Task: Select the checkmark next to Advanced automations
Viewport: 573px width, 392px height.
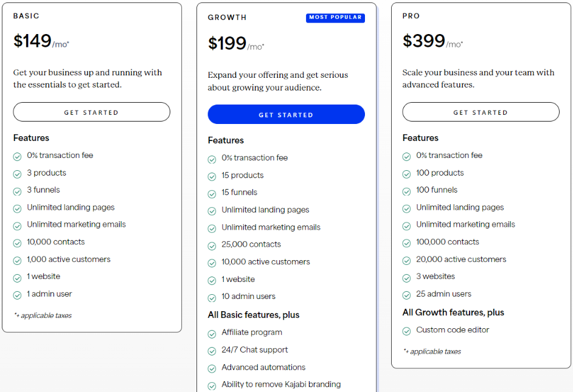Action: pos(212,368)
